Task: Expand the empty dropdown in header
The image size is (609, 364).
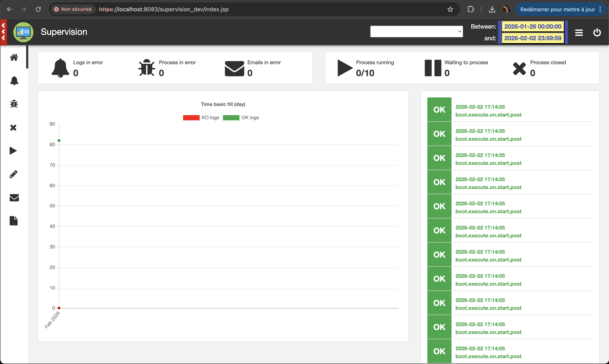Action: tap(416, 31)
